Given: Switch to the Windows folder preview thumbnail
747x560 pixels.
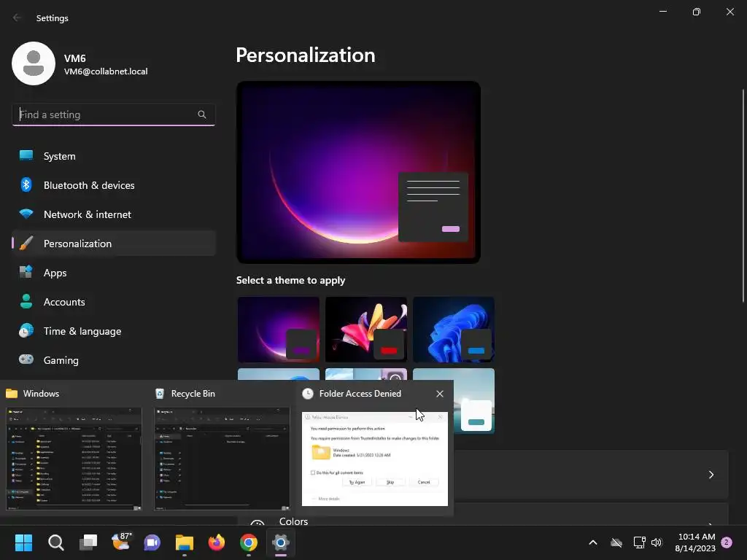Looking at the screenshot, I should pos(74,459).
